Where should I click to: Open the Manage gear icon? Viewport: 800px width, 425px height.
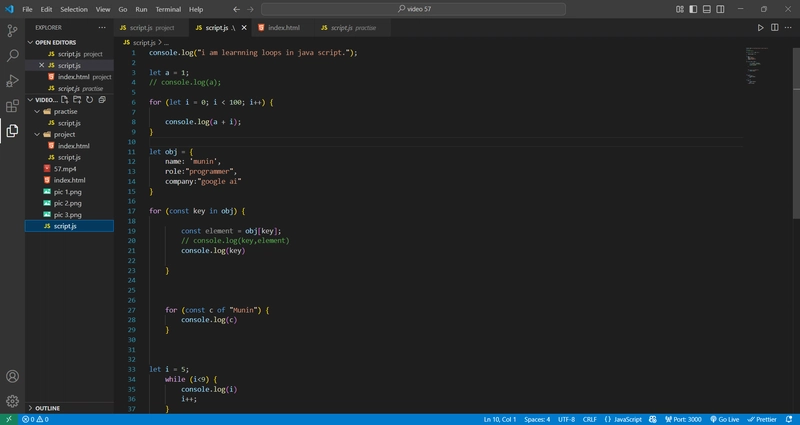[x=12, y=401]
